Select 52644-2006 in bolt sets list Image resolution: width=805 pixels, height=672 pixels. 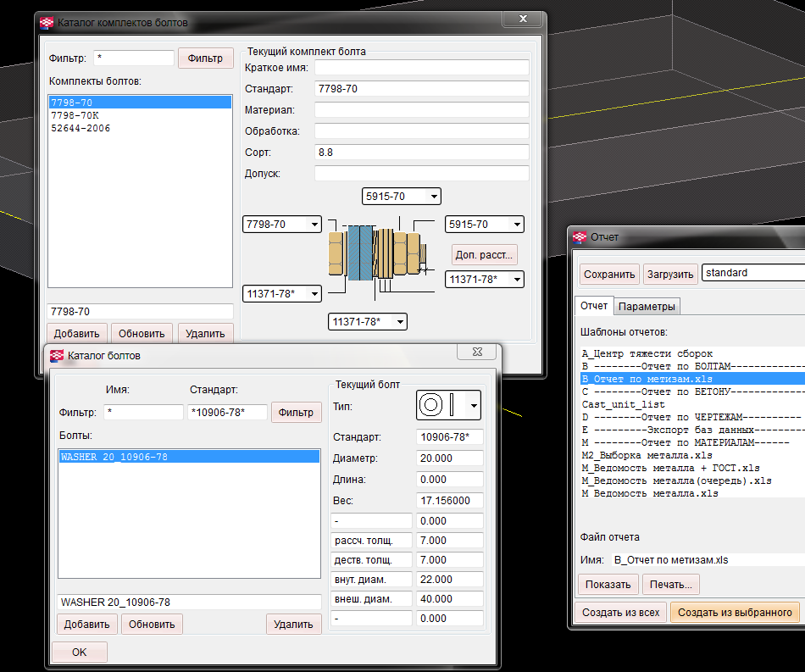[80, 129]
